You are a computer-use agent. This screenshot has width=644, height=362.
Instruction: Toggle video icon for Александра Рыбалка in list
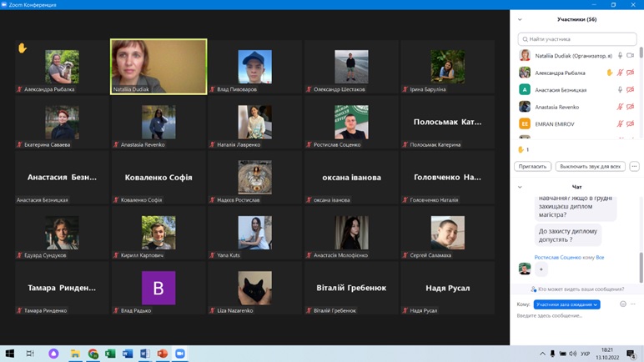631,73
